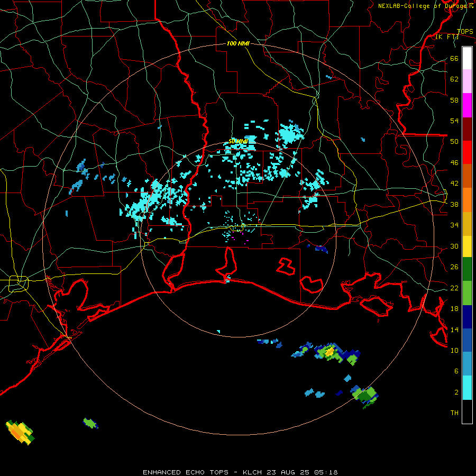Click the navy blue legend swatch
This screenshot has height=476, width=476.
(x=467, y=317)
